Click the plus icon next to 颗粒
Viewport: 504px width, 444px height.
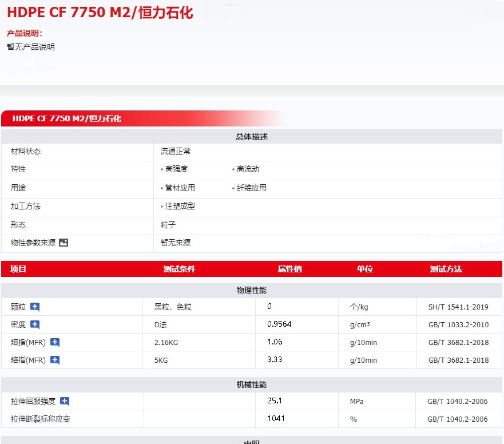tap(35, 307)
